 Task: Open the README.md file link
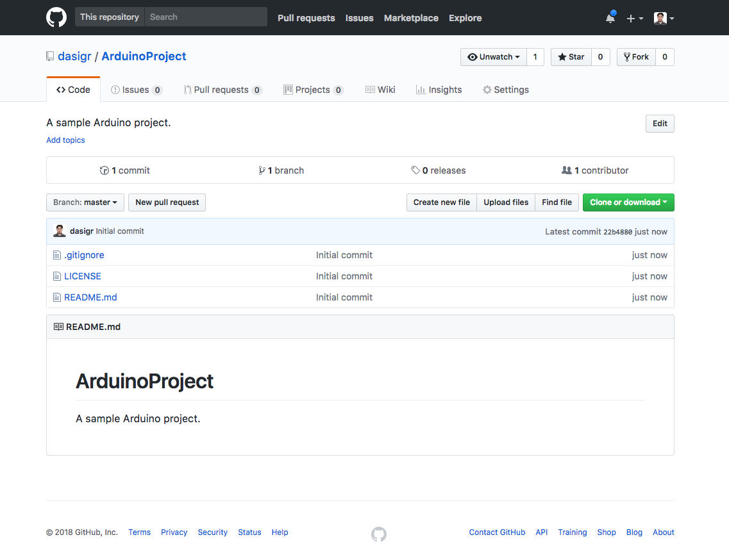click(90, 297)
